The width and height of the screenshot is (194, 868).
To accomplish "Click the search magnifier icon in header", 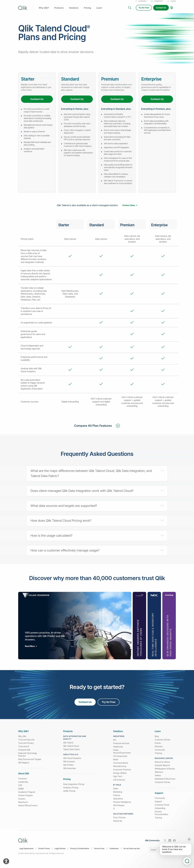I will [130, 8].
